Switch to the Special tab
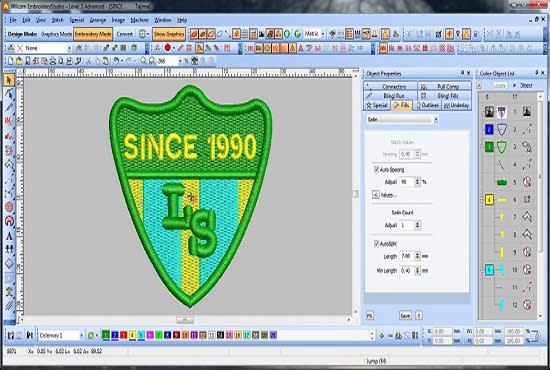The width and height of the screenshot is (550, 370). click(x=377, y=105)
